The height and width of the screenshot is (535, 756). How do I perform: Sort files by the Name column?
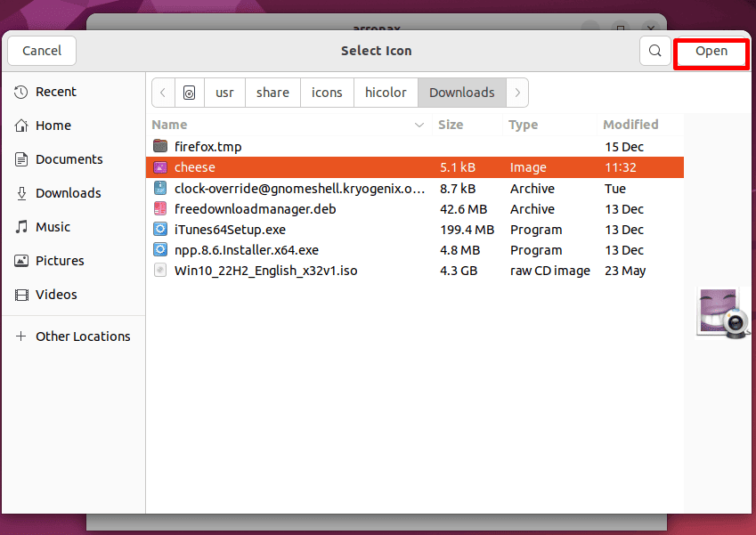point(169,125)
